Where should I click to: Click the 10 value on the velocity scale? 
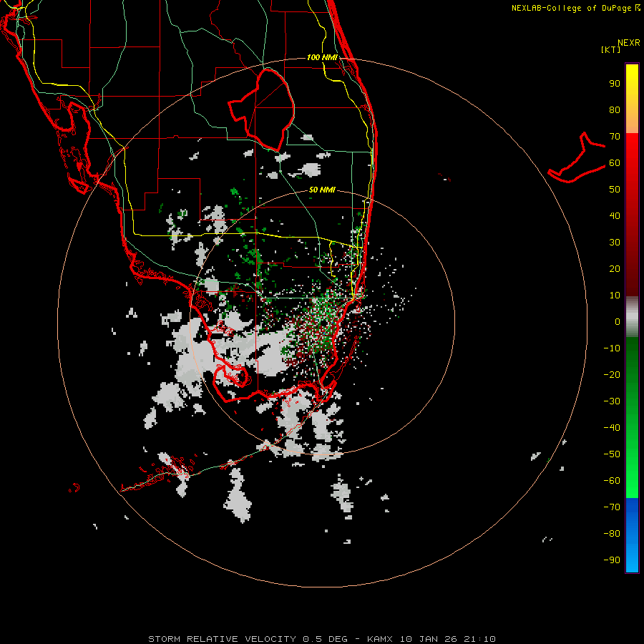pyautogui.click(x=615, y=296)
